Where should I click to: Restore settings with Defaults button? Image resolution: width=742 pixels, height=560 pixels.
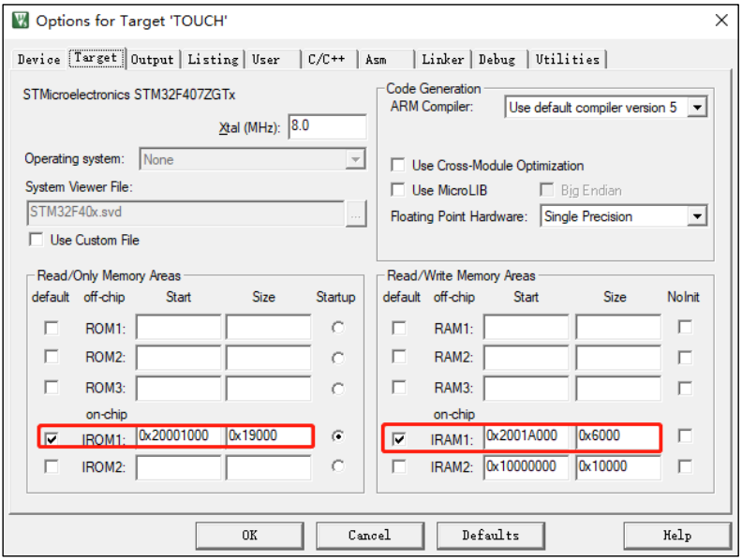coord(490,536)
